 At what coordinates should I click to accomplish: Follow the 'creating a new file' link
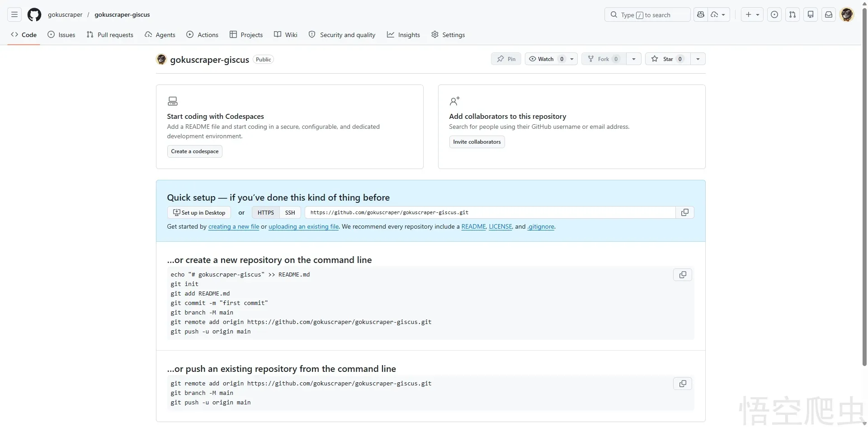click(233, 227)
